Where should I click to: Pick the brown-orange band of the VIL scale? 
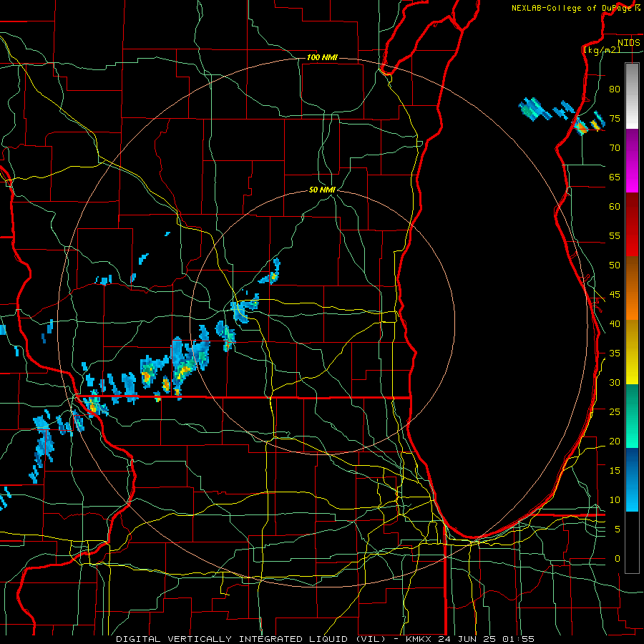click(632, 288)
